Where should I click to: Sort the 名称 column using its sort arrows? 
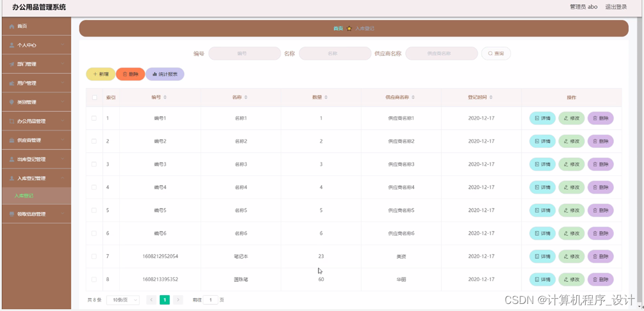point(246,97)
